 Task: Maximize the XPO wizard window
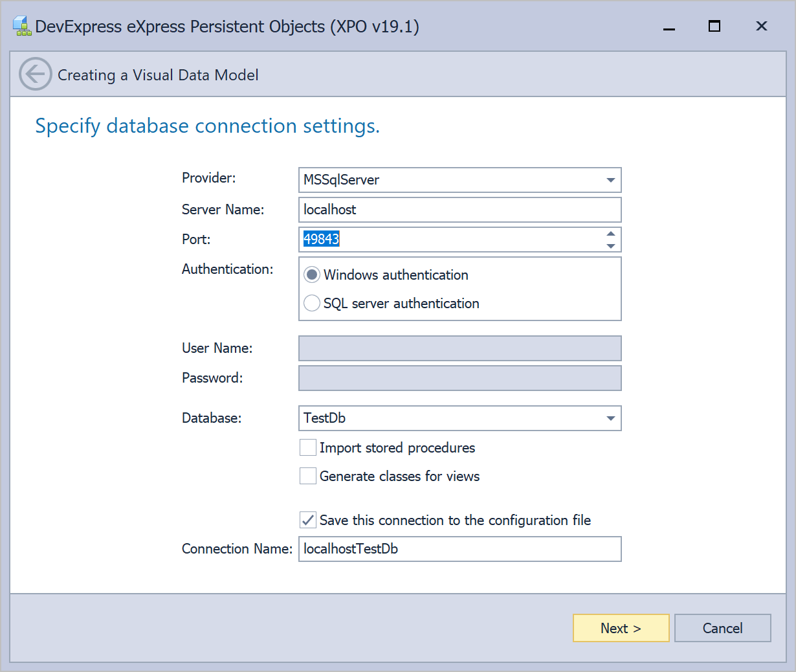click(x=714, y=27)
